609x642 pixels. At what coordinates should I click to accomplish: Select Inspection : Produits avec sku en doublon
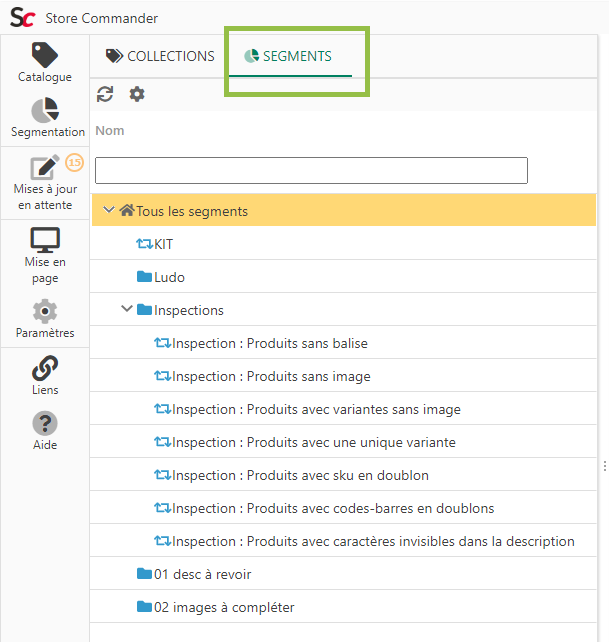click(x=300, y=475)
